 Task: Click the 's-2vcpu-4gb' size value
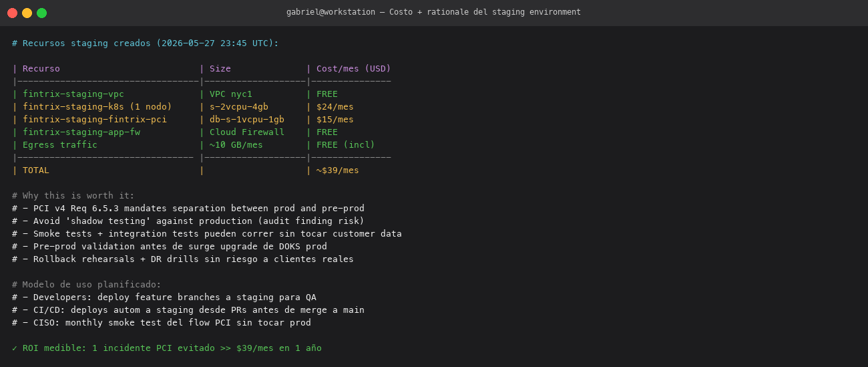click(x=239, y=107)
